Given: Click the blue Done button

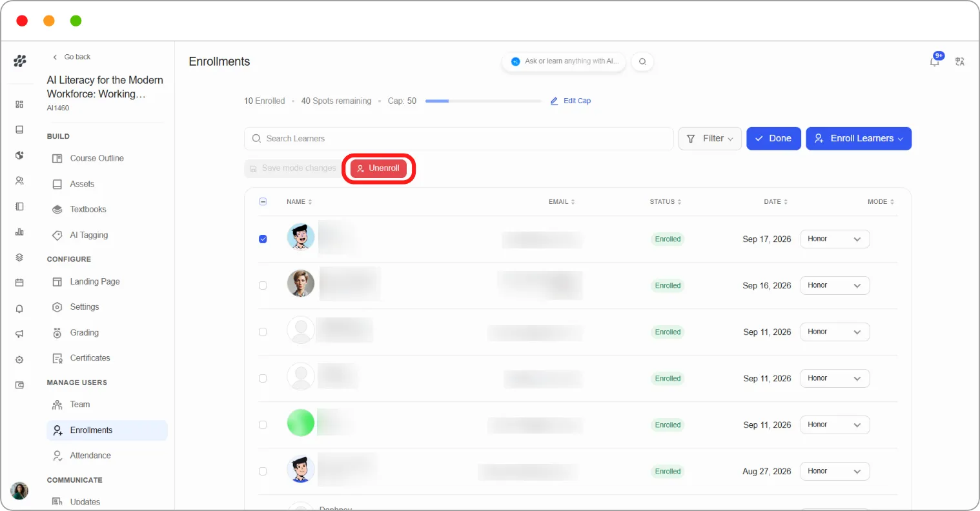Looking at the screenshot, I should [x=773, y=139].
